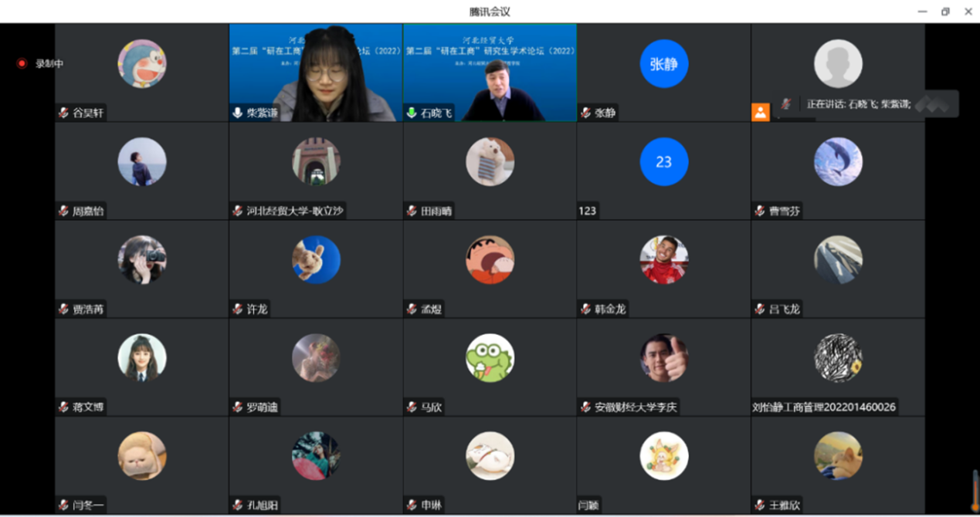The image size is (980, 517).
Task: Click the 张静 blue avatar
Action: [x=664, y=63]
